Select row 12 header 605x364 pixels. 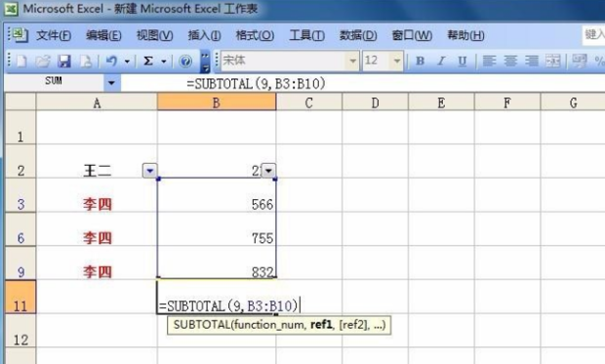(x=20, y=331)
